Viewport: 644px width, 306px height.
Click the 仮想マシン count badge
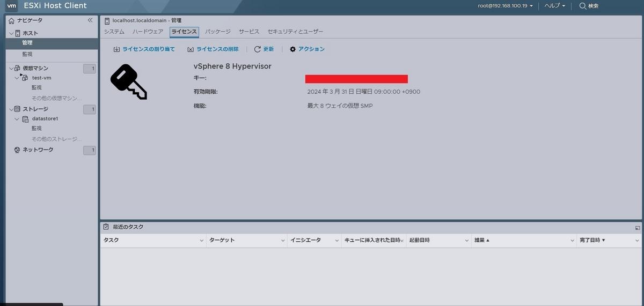pos(90,68)
